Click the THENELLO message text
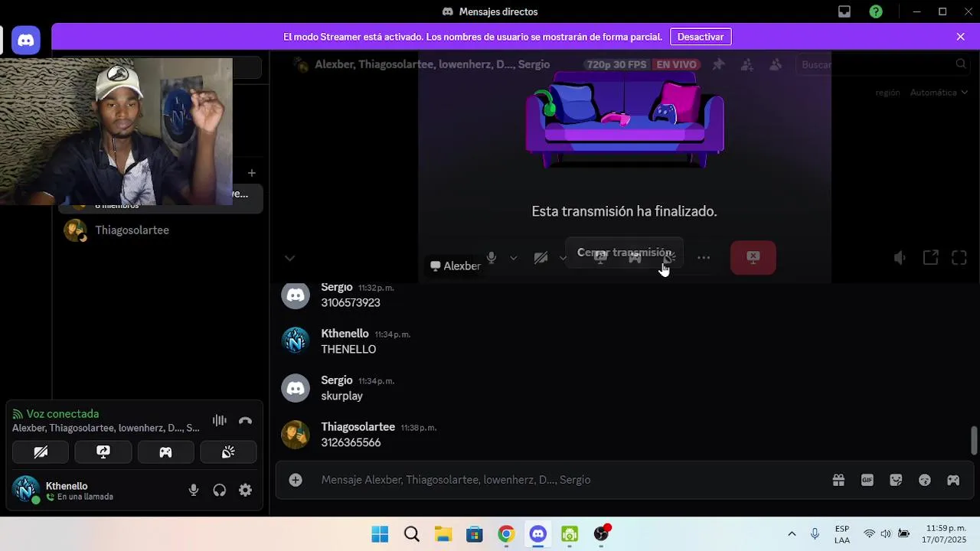Screen dimensions: 980x551 [348, 350]
